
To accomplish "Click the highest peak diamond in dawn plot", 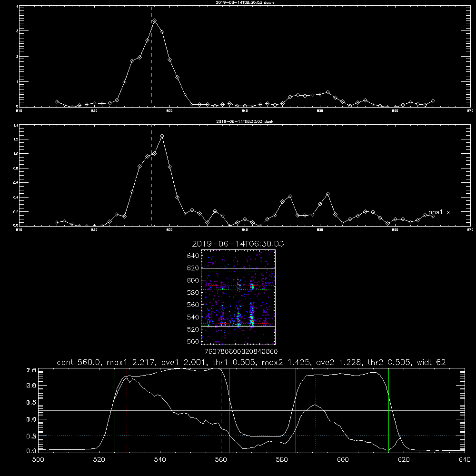I will [x=155, y=21].
